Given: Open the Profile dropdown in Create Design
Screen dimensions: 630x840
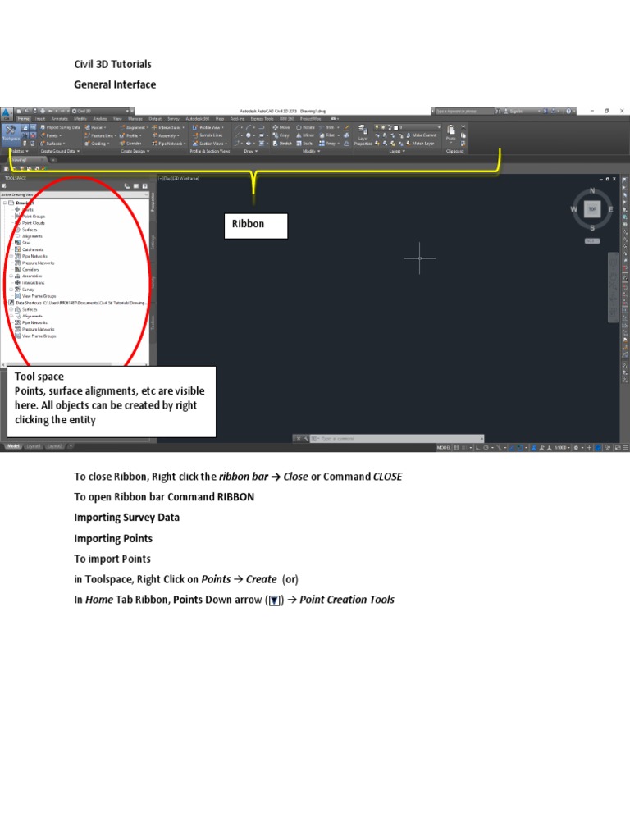Looking at the screenshot, I should pos(130,135).
